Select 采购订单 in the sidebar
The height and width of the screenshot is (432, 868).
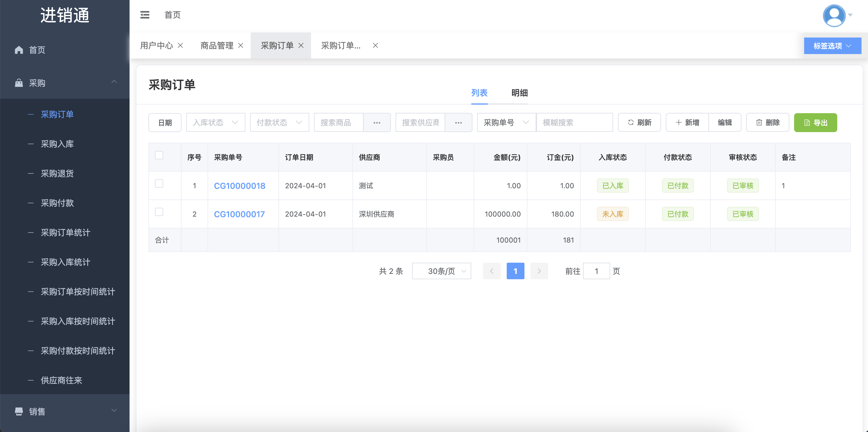click(57, 114)
